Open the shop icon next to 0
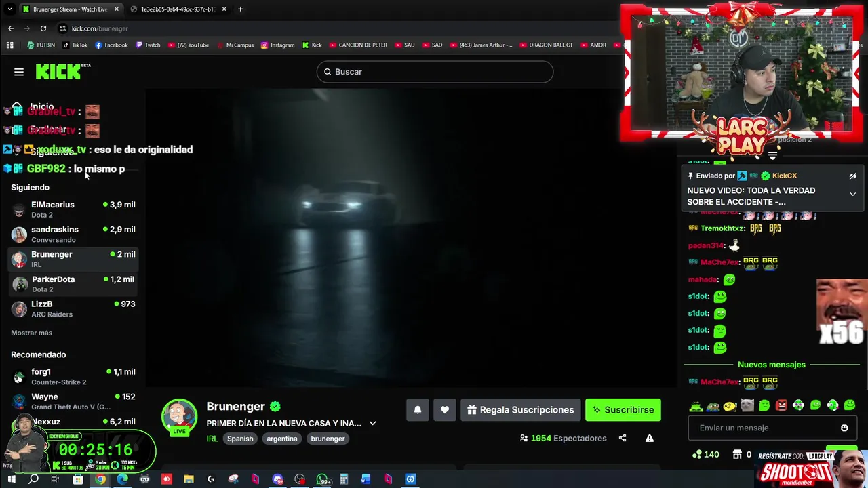This screenshot has width=868, height=488. [737, 454]
